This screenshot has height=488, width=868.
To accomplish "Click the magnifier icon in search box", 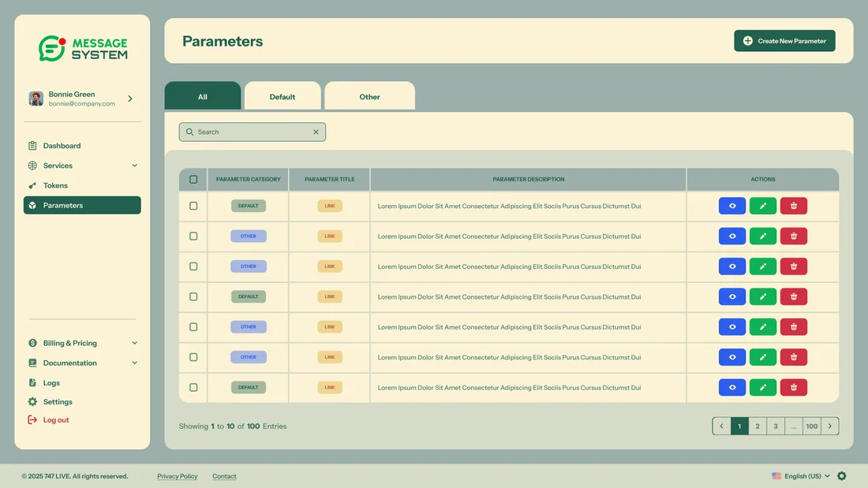I will tap(190, 132).
